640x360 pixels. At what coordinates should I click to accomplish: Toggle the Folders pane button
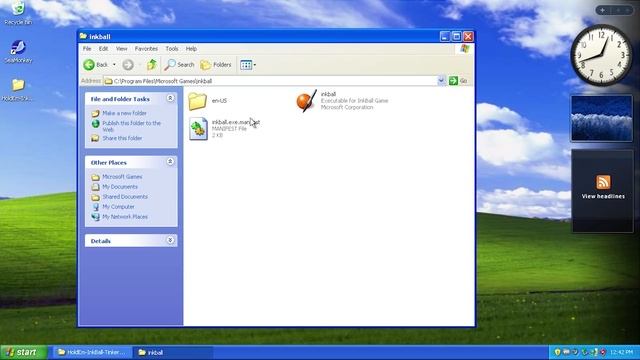(x=216, y=64)
